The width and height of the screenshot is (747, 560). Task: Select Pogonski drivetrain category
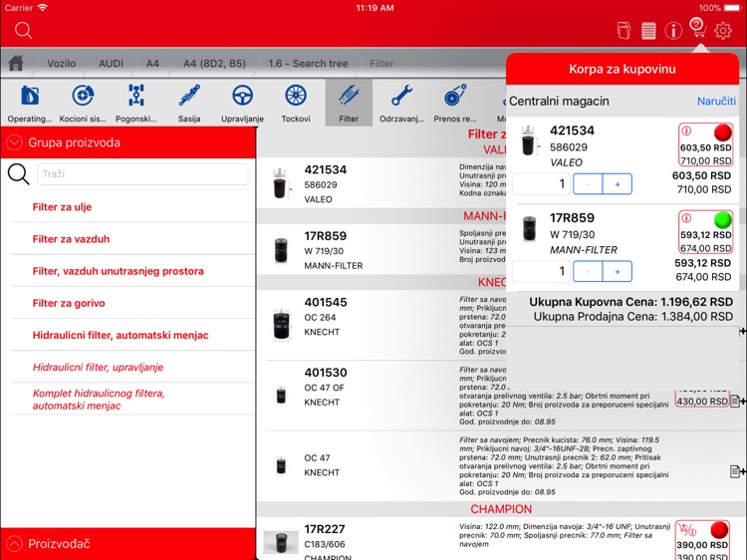(x=136, y=103)
